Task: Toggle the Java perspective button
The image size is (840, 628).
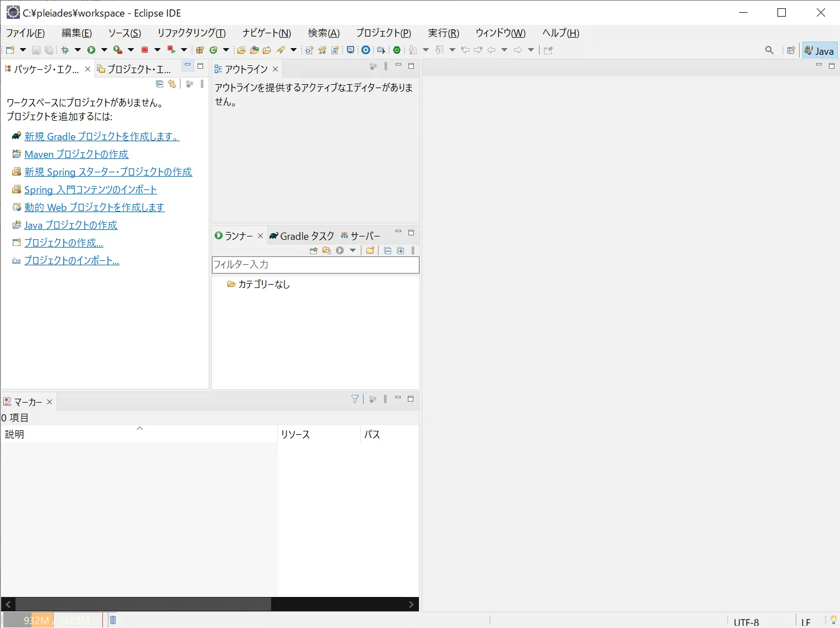Action: (820, 50)
